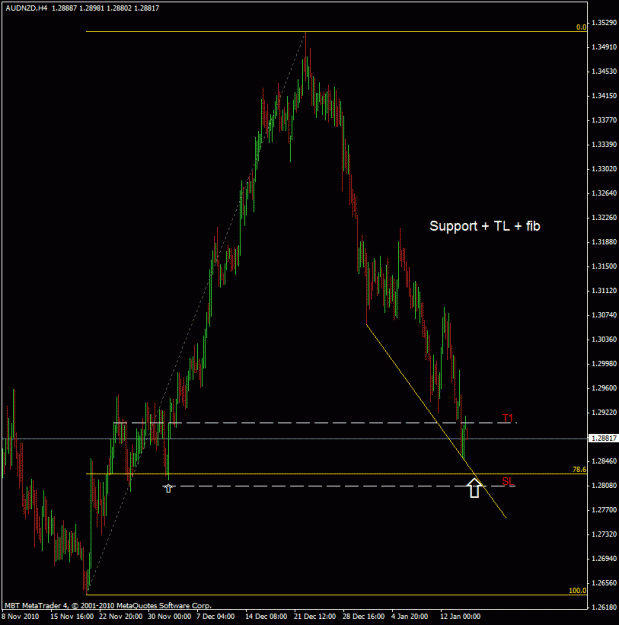This screenshot has width=619, height=625.
Task: Click the '21 Dec 12:00' time label
Action: pos(315,616)
